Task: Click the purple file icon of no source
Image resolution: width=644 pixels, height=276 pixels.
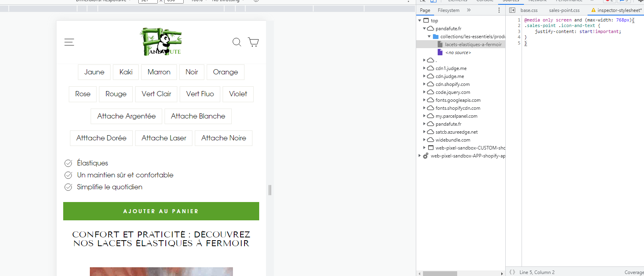Action: [440, 52]
